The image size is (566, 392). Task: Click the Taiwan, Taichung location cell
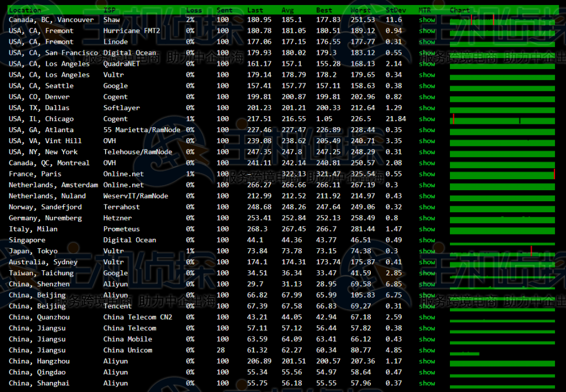pyautogui.click(x=41, y=273)
